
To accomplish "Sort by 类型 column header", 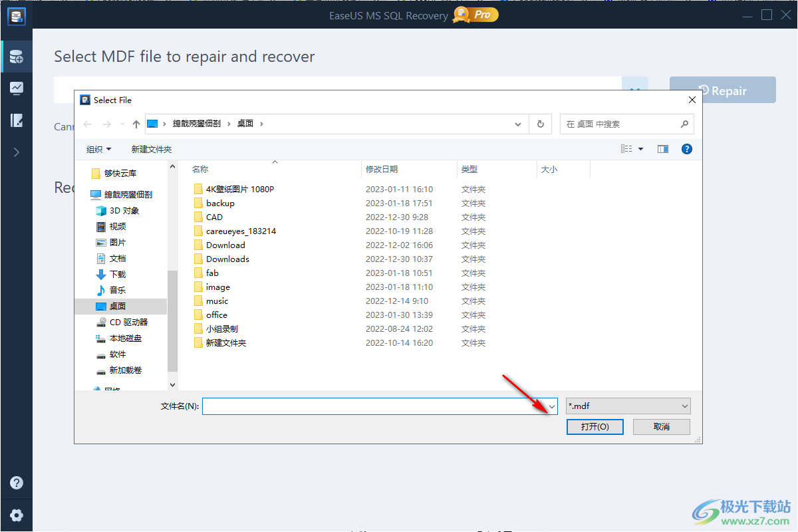I will coord(469,170).
